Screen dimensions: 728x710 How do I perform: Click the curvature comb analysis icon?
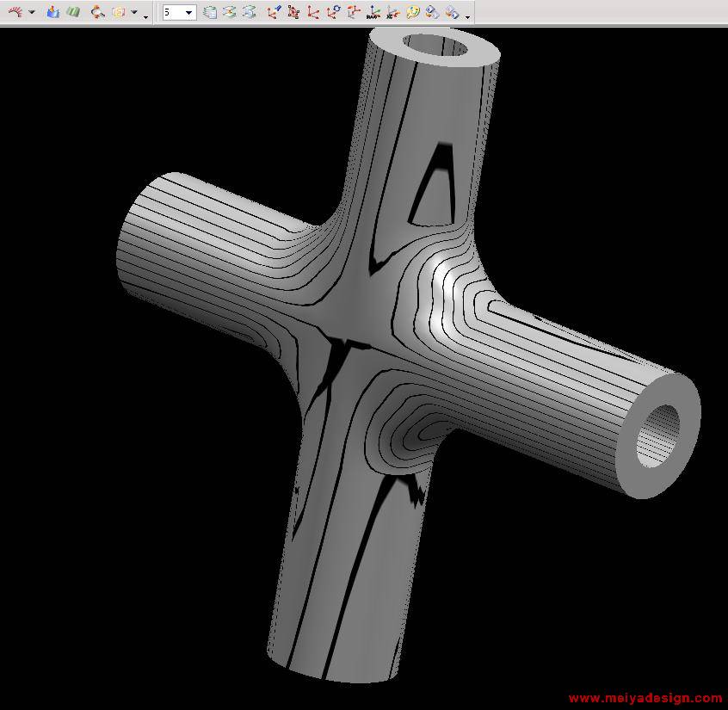point(15,12)
